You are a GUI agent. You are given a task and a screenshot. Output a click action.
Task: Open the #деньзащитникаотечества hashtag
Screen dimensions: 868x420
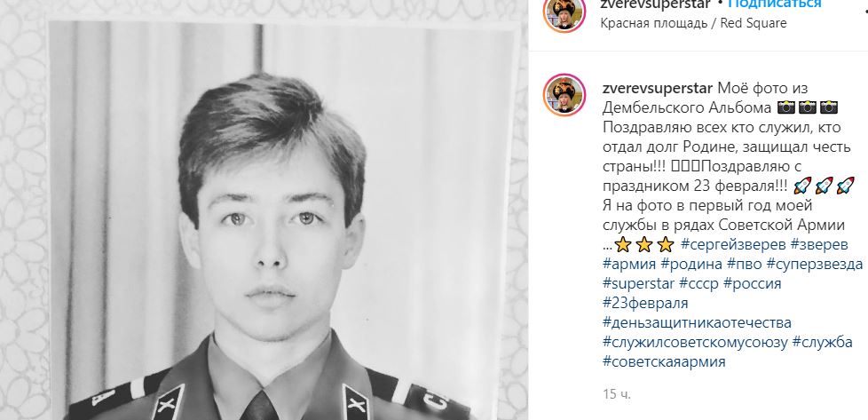click(x=697, y=322)
